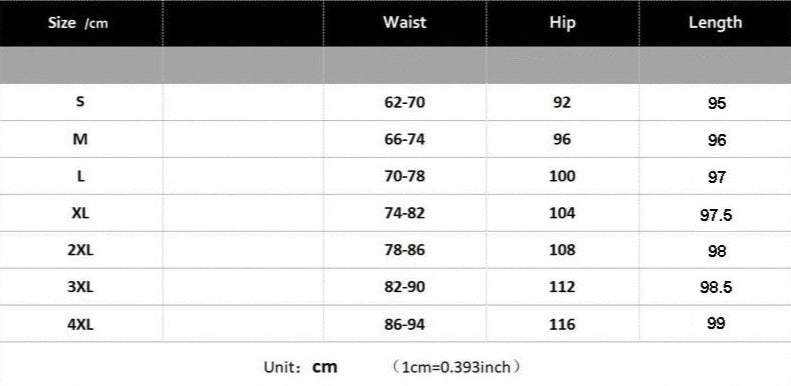Click the 74-82 waist value
Screen dimensions: 791x386
tap(405, 213)
